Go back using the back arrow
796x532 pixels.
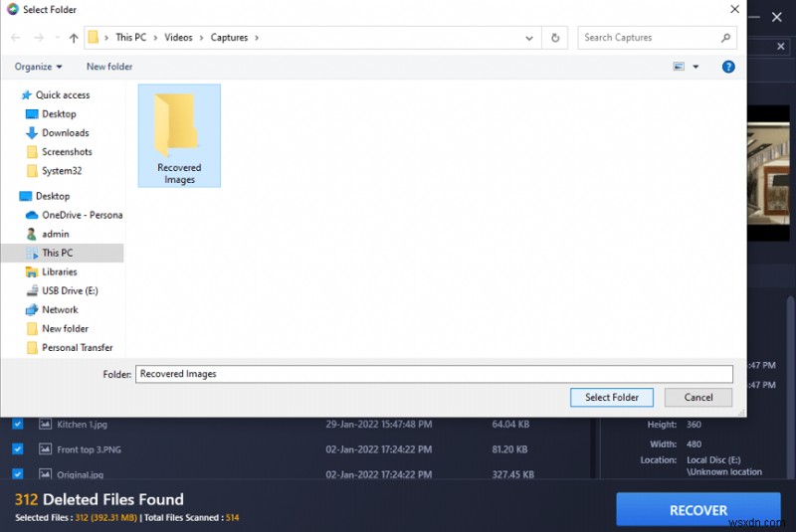[16, 38]
